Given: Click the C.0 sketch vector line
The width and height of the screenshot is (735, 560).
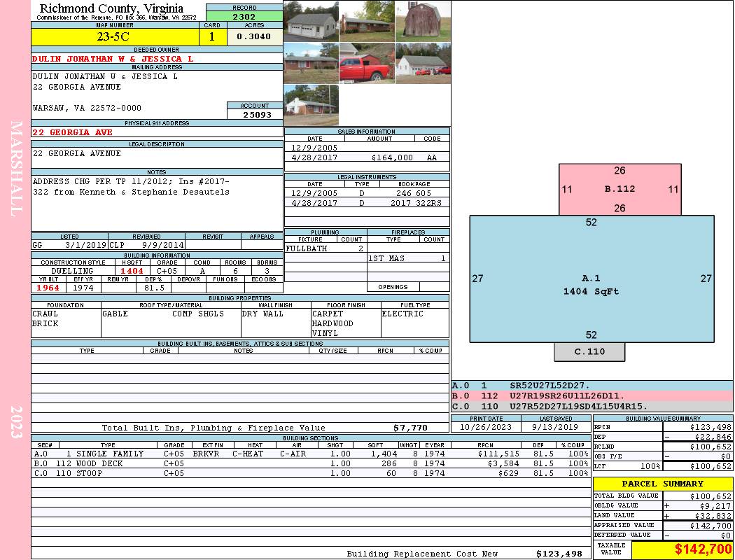Looking at the screenshot, I should tap(591, 406).
